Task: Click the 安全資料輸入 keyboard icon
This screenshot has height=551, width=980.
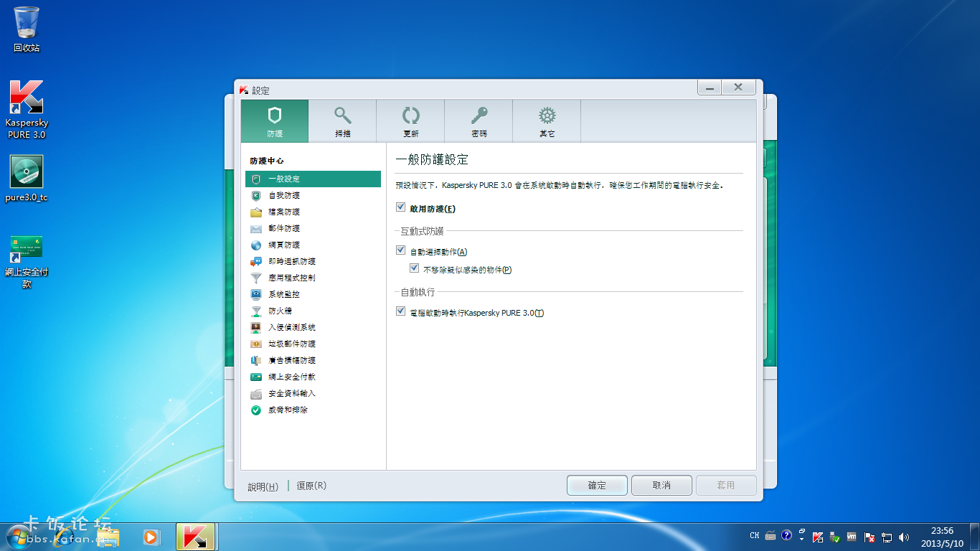Action: [256, 393]
